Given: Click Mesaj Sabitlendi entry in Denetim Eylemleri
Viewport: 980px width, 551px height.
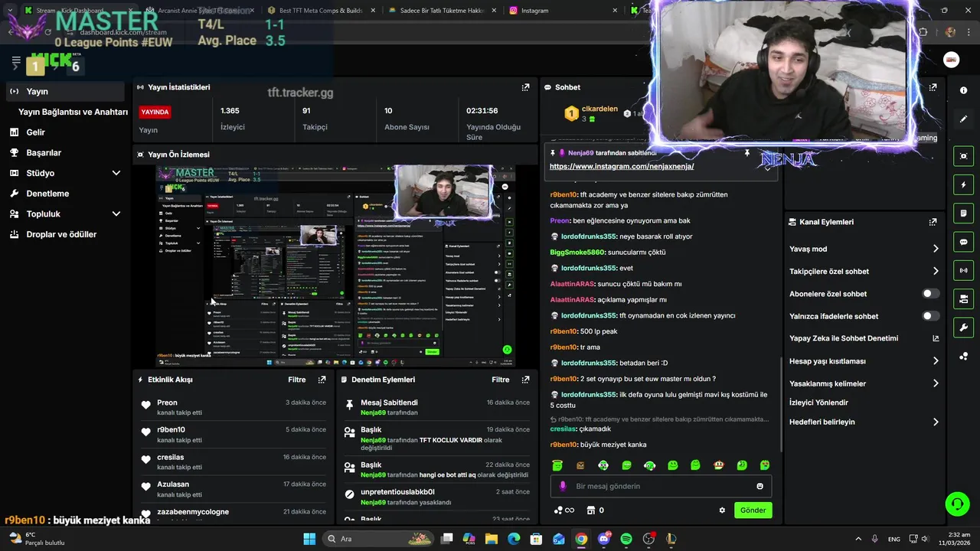Looking at the screenshot, I should 436,407.
